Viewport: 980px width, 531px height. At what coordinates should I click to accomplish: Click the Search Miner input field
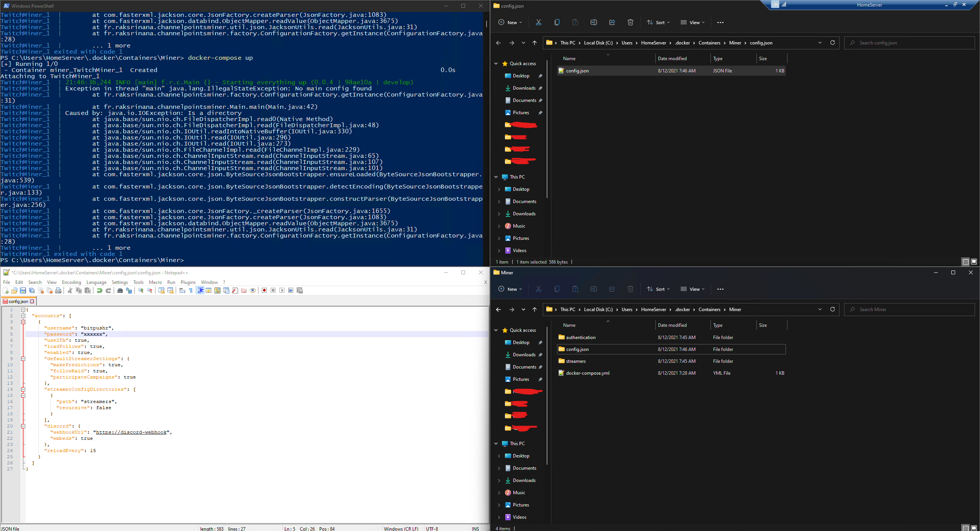(x=909, y=309)
